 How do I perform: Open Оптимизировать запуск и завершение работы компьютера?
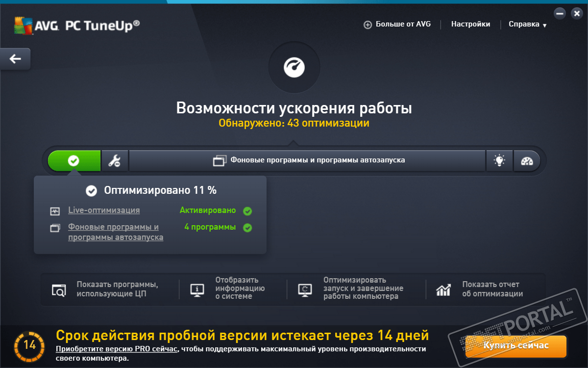pyautogui.click(x=363, y=288)
